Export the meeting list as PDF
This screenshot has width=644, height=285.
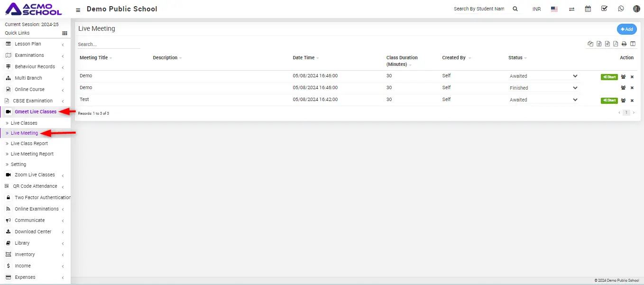coord(616,44)
